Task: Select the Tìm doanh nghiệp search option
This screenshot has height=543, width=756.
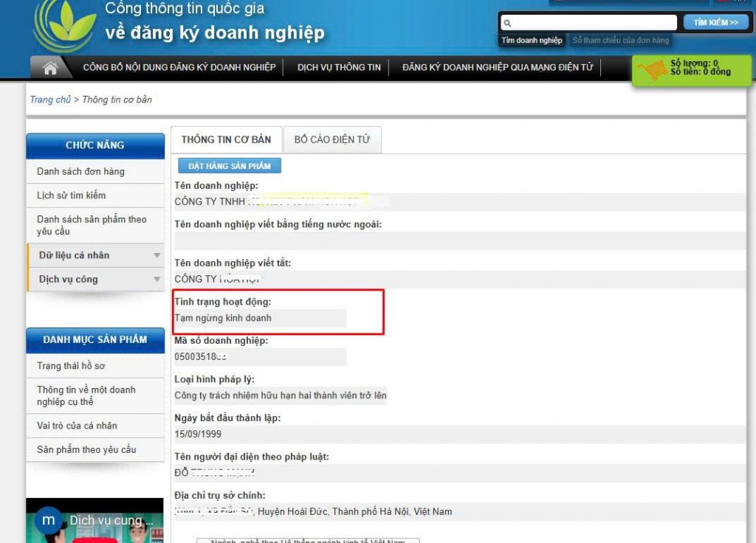Action: click(x=532, y=41)
